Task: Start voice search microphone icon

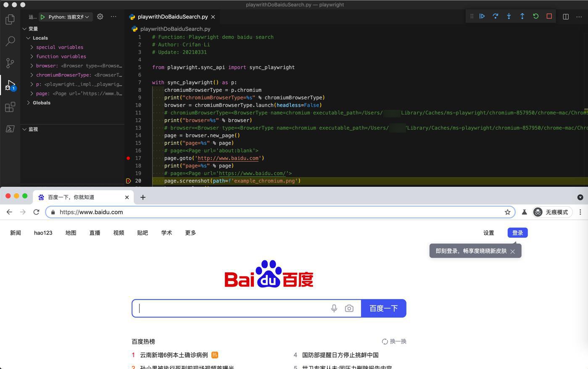Action: (x=334, y=308)
